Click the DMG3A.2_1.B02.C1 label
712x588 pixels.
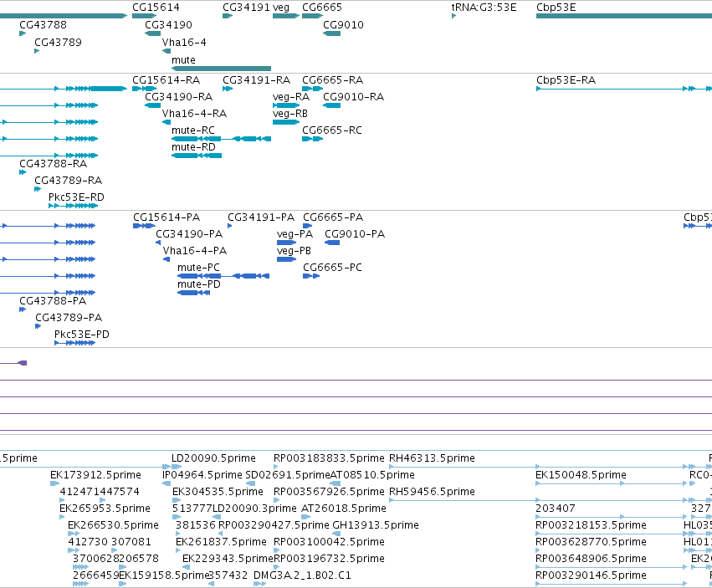point(302,575)
